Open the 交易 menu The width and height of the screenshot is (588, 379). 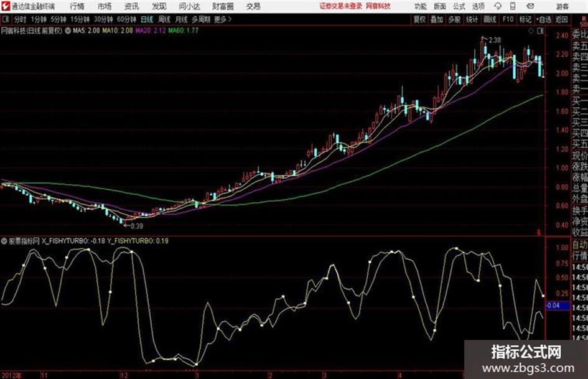click(x=253, y=6)
